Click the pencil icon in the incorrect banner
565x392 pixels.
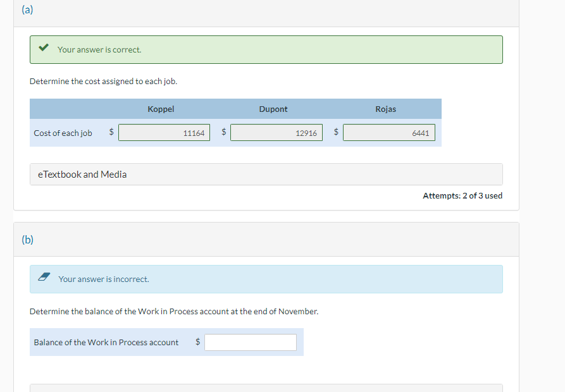click(43, 276)
